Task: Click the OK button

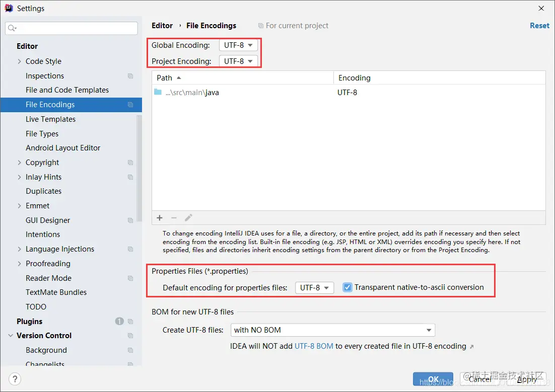Action: click(433, 379)
